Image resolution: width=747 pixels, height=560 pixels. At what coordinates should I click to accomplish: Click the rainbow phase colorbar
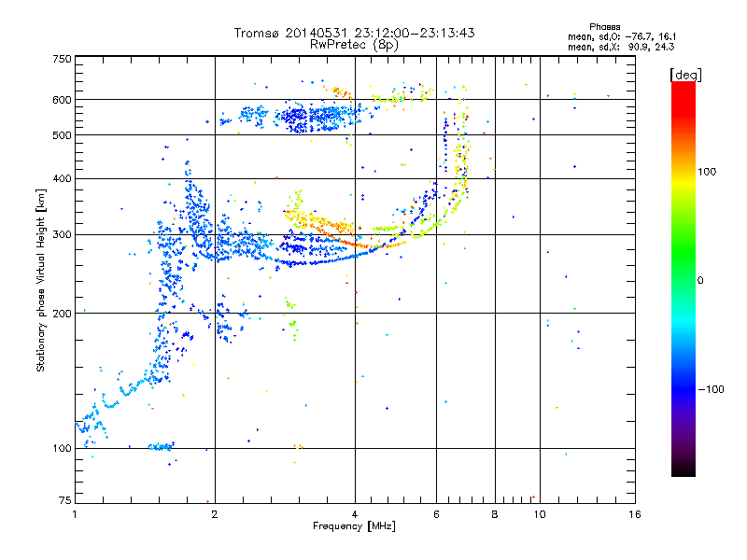pyautogui.click(x=684, y=279)
